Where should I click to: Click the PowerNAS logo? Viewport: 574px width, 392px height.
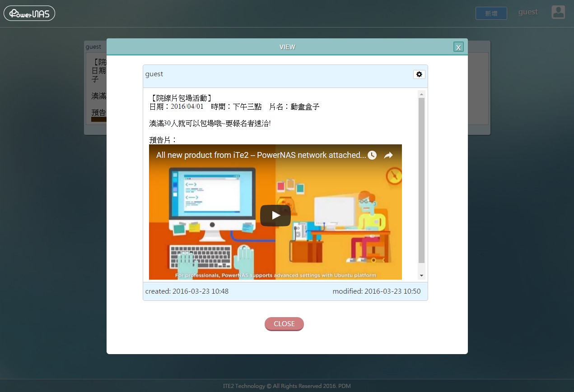click(x=29, y=13)
